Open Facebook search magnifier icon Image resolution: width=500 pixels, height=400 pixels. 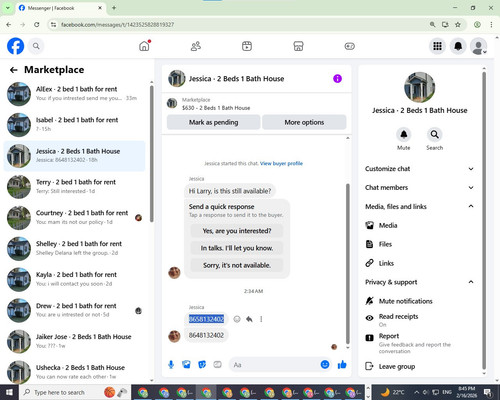coord(36,46)
